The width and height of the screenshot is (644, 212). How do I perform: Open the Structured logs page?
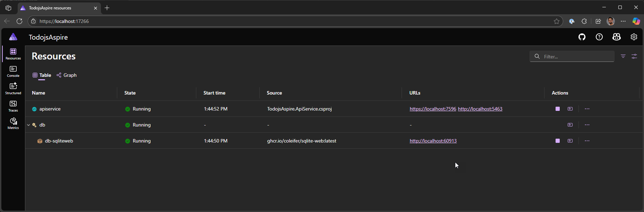[x=13, y=89]
